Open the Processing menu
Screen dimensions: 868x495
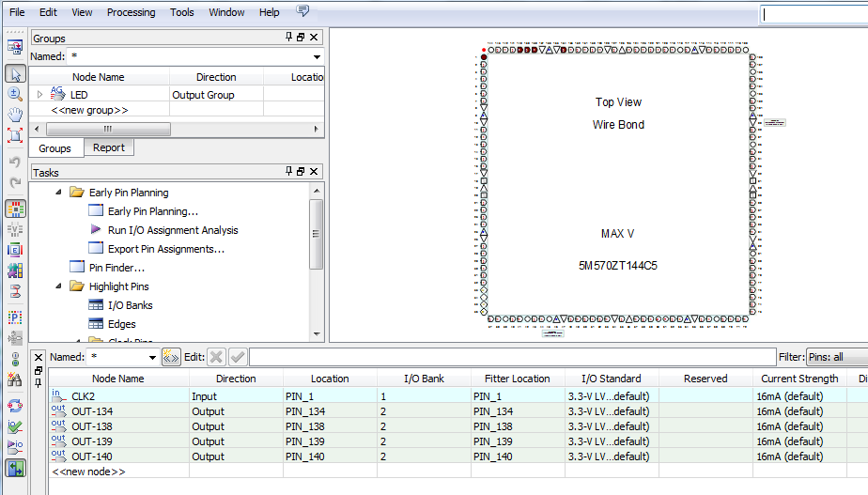pos(132,12)
